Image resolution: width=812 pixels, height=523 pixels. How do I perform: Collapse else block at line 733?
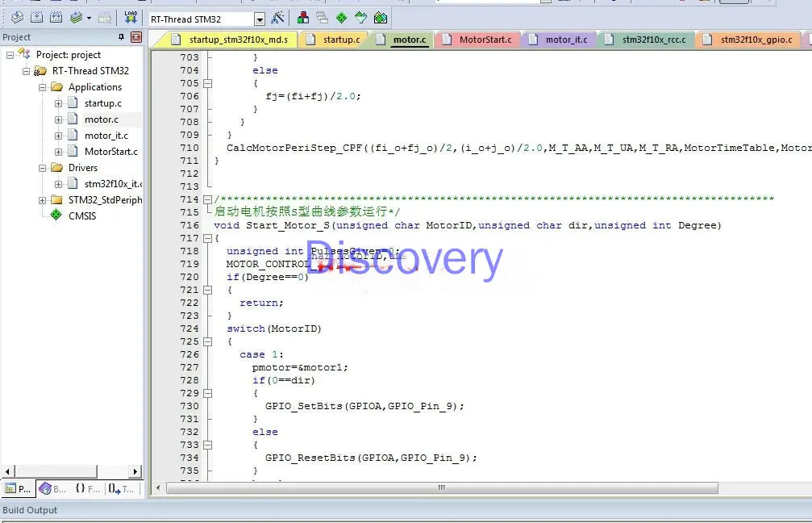coord(208,445)
